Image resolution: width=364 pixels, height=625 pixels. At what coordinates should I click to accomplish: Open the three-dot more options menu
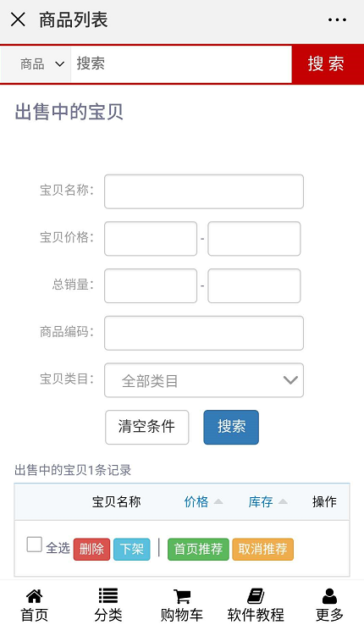337,20
